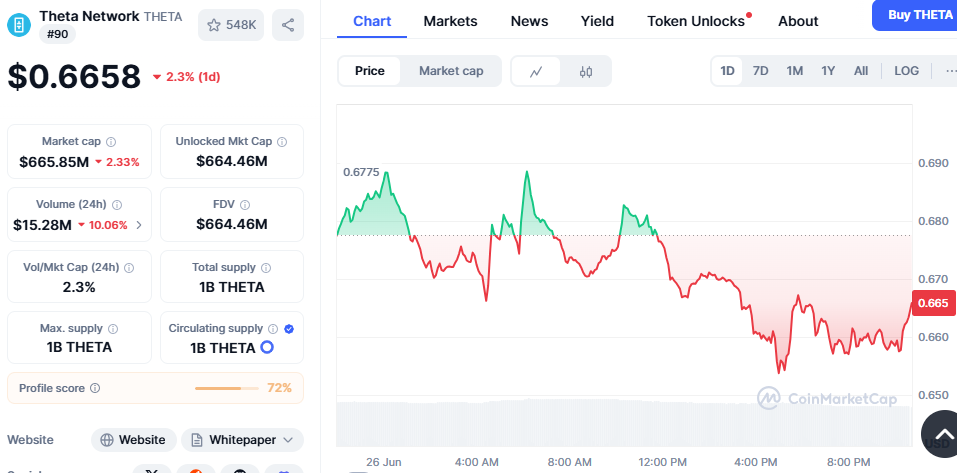Set chart range to 7D

(760, 71)
